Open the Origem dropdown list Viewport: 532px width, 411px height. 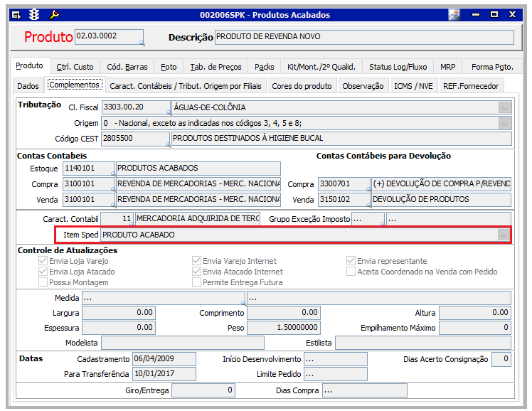(x=504, y=123)
